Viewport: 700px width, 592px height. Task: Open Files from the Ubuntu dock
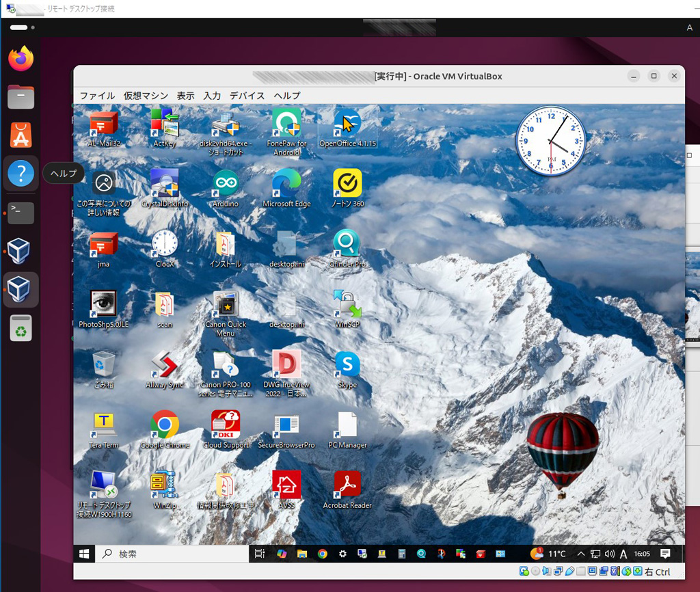[21, 97]
